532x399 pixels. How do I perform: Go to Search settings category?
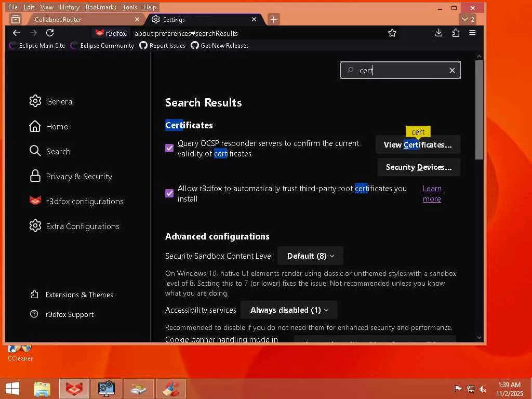click(50, 151)
